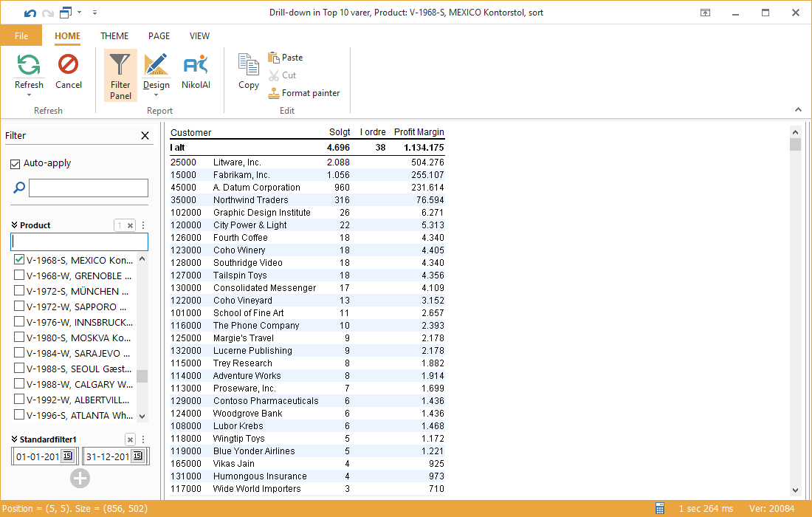Toggle the Filter Panel button
This screenshot has height=517, width=812.
(120, 75)
